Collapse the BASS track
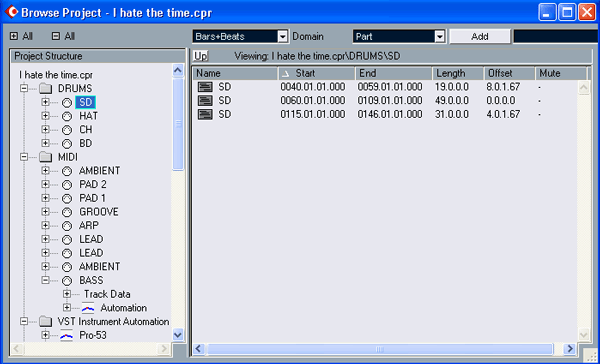This screenshot has height=364, width=600. click(46, 281)
